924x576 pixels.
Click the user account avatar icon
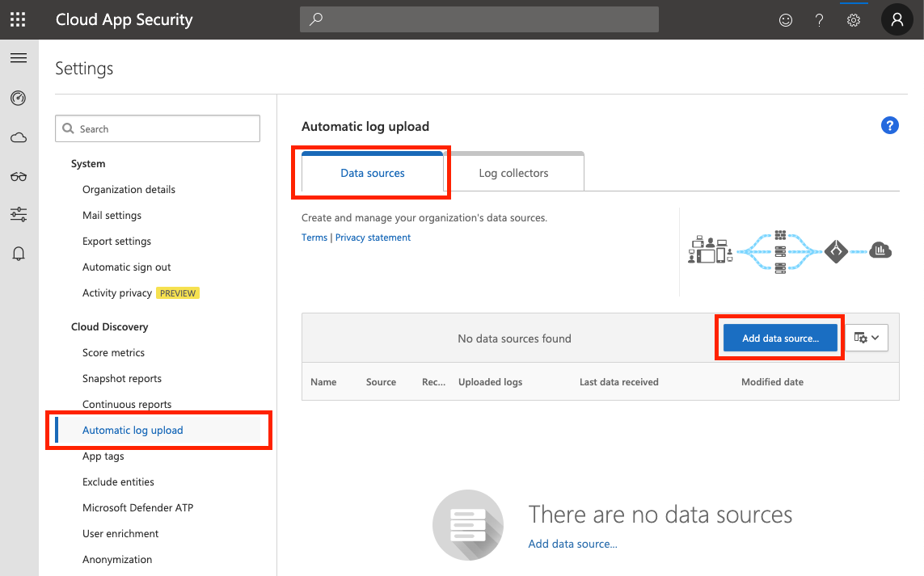click(x=897, y=20)
